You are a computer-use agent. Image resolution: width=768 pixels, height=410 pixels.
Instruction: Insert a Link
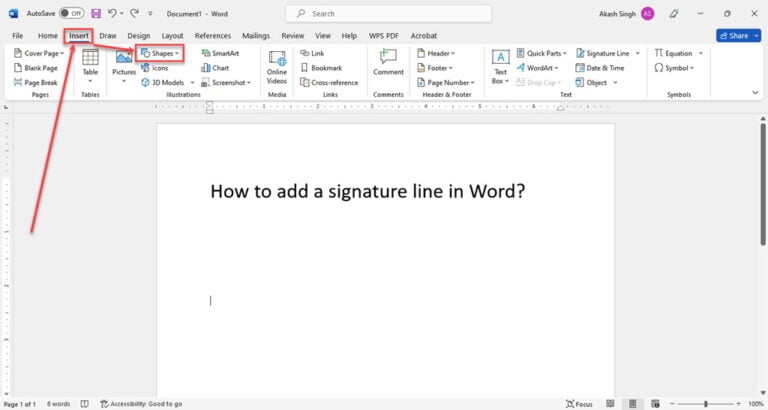(x=312, y=53)
